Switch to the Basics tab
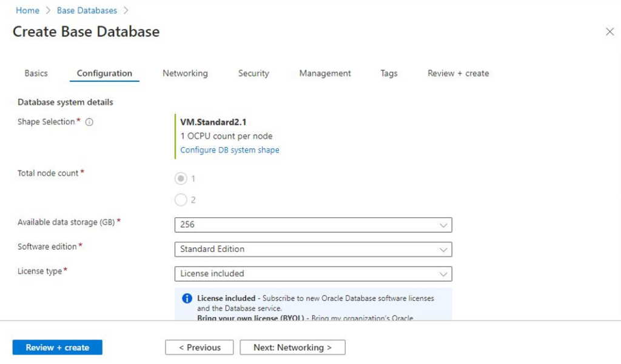621x364 pixels. tap(36, 73)
